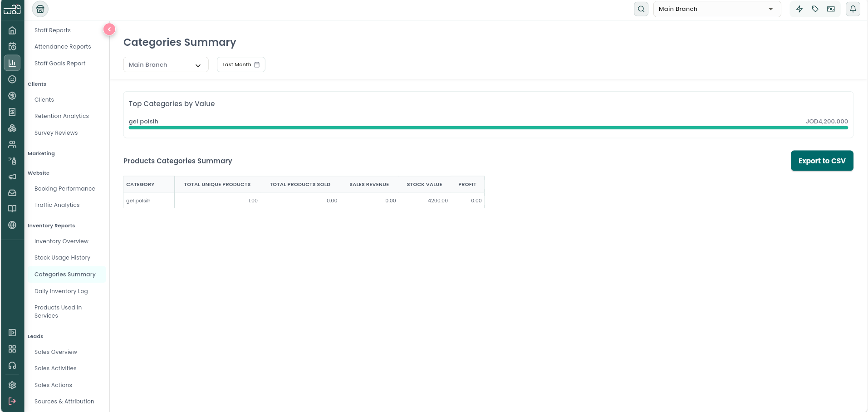This screenshot has height=412, width=868.
Task: Open the open book icon
Action: pos(12,209)
